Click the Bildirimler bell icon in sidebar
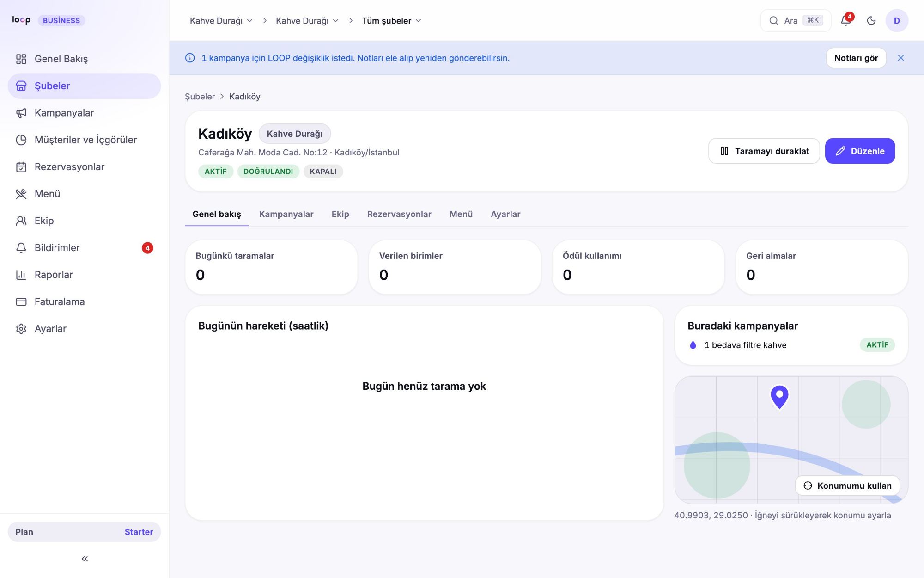 pyautogui.click(x=21, y=248)
